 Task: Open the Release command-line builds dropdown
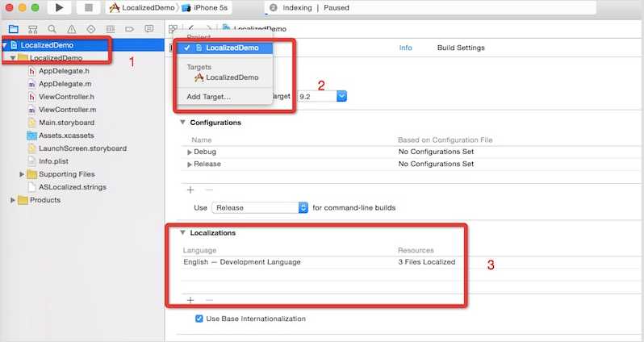point(260,208)
